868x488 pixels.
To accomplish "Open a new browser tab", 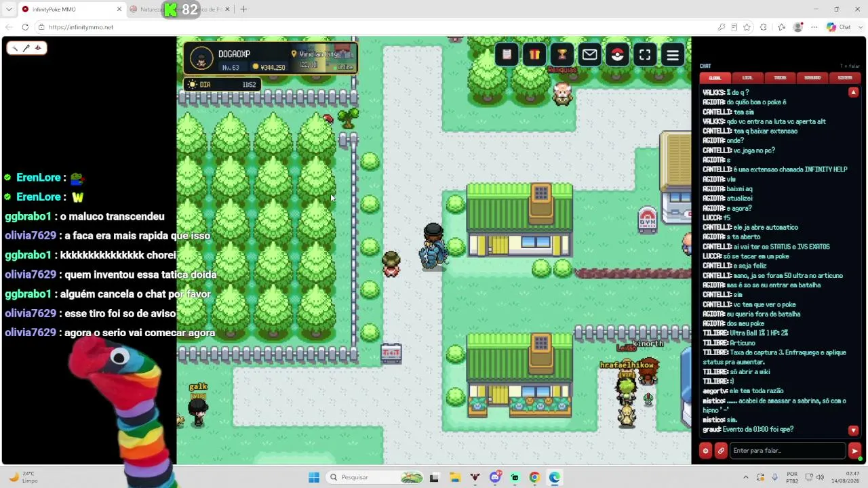I will 243,9.
